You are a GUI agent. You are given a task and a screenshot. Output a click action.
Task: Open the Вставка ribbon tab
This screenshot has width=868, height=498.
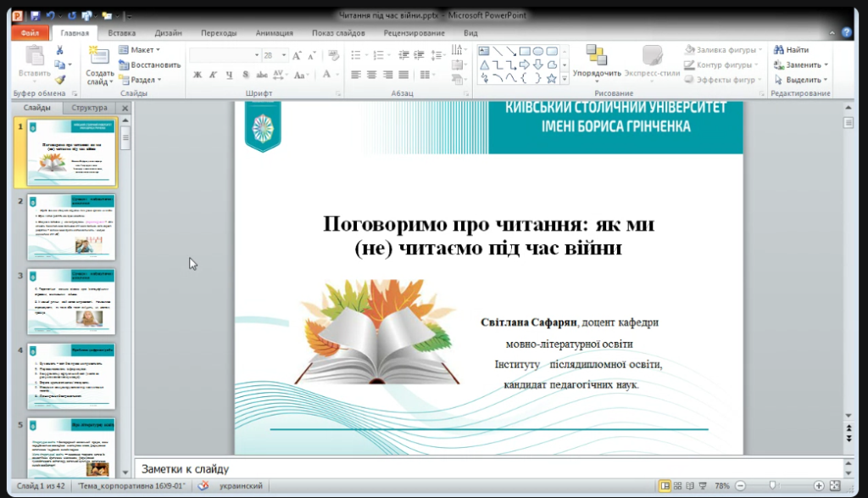pos(122,33)
